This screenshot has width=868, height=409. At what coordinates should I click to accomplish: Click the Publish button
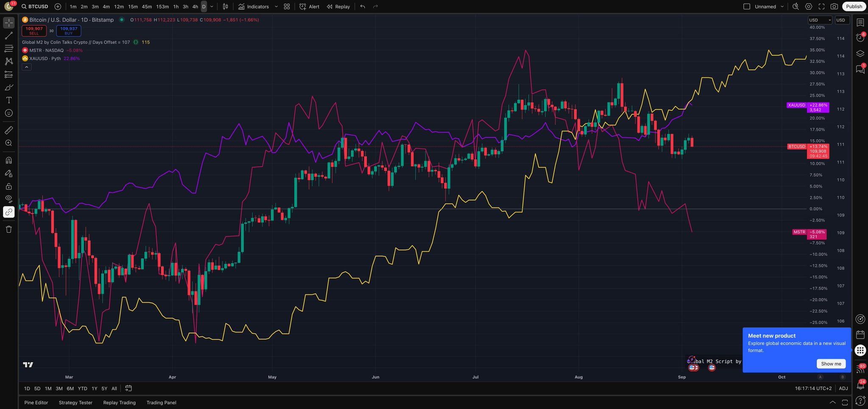(x=854, y=7)
